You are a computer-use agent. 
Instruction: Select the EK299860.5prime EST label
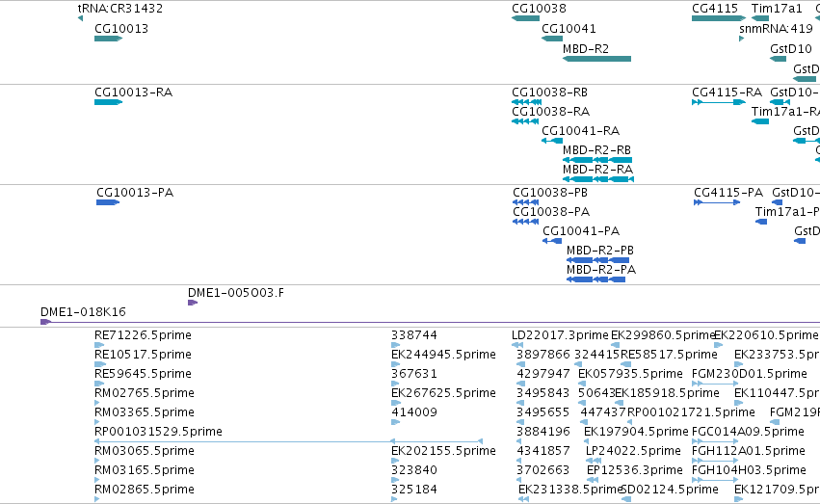(663, 335)
